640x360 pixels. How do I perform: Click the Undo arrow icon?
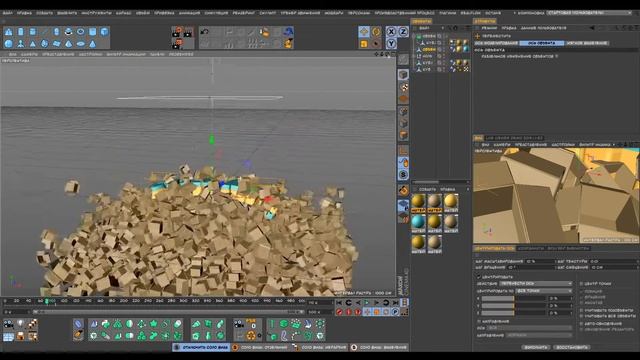coord(205,32)
